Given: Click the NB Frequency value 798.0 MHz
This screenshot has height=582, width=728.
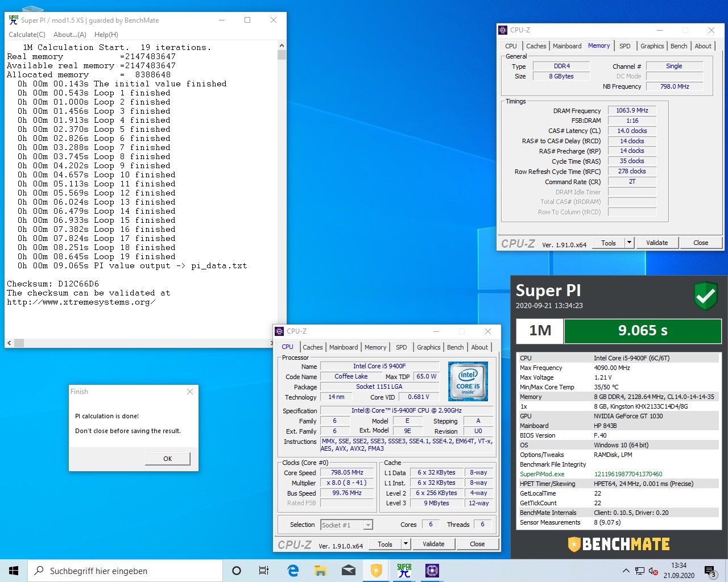Looking at the screenshot, I should pos(675,86).
